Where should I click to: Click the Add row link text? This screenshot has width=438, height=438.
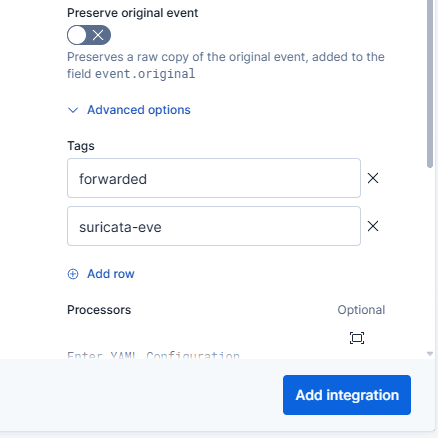(111, 274)
